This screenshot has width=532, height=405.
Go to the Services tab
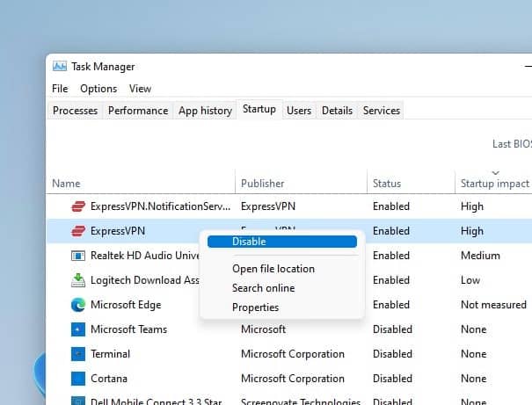tap(381, 111)
